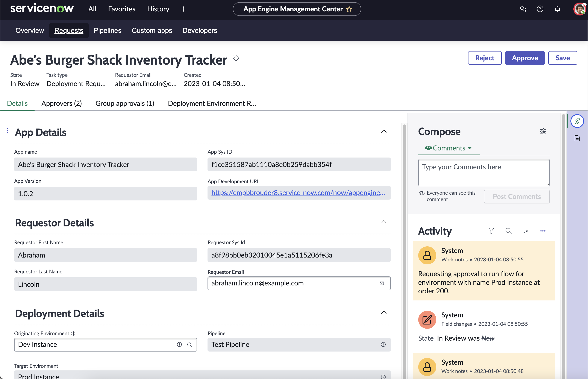Click the App Engine Management Center title pill

(x=297, y=9)
